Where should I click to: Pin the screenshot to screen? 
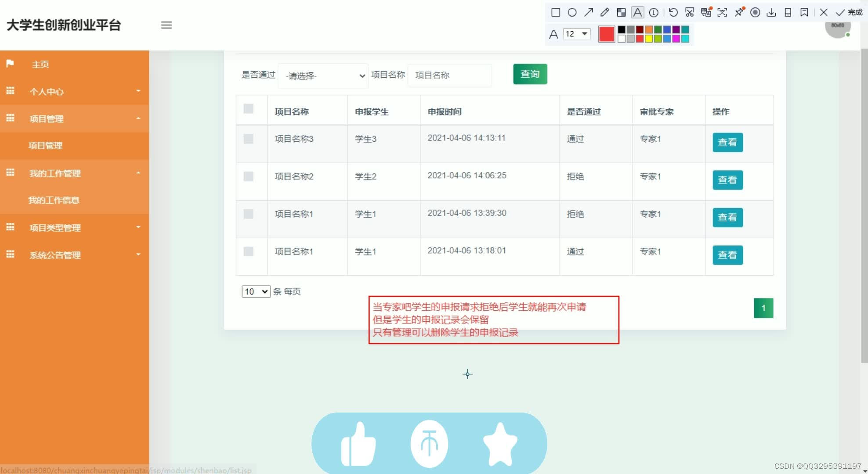point(739,12)
